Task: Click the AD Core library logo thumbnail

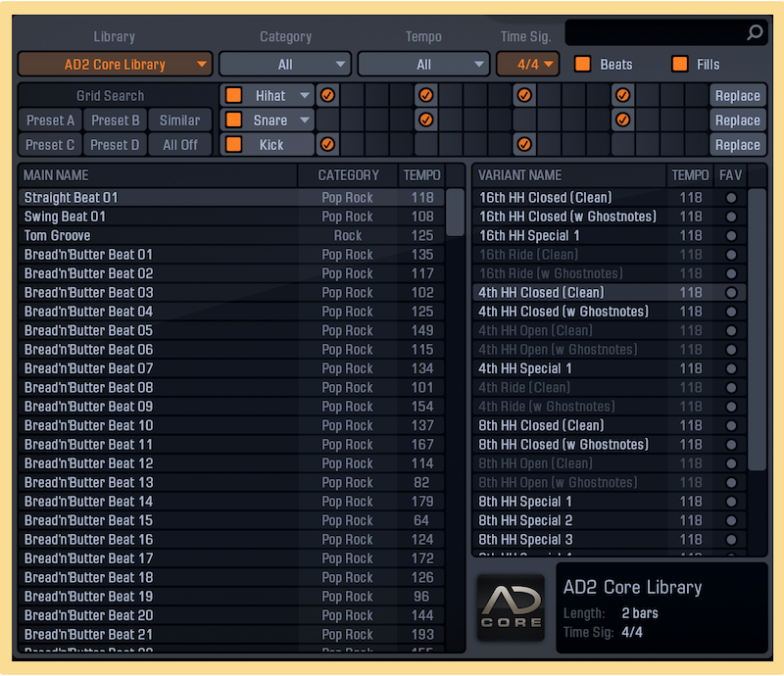Action: tap(511, 607)
